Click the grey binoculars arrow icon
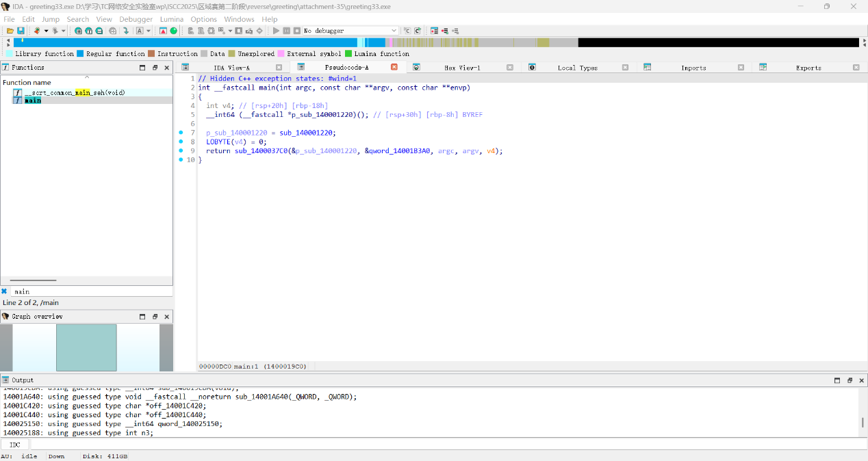Screen dimensions: 868x461 [x=113, y=31]
